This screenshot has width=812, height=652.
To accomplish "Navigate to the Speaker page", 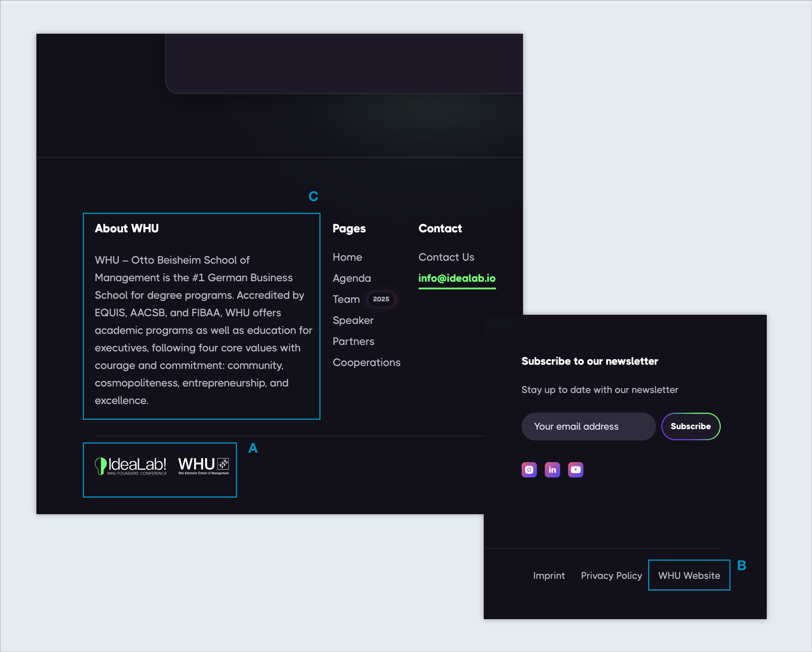I will [353, 320].
